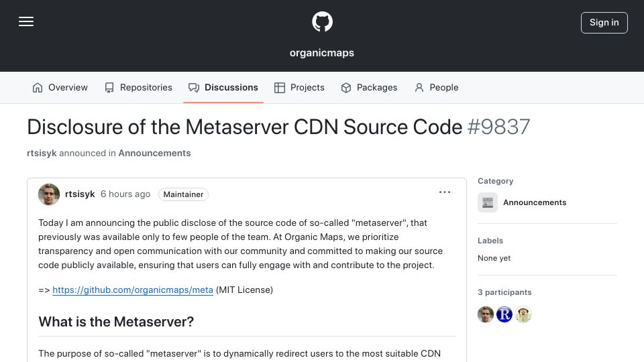The height and width of the screenshot is (362, 644).
Task: Click the Repositories book icon
Action: point(109,87)
